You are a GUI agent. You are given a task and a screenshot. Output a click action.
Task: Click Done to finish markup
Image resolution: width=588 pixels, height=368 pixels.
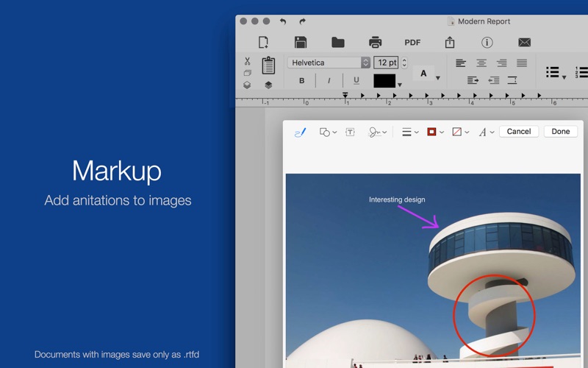coord(560,131)
